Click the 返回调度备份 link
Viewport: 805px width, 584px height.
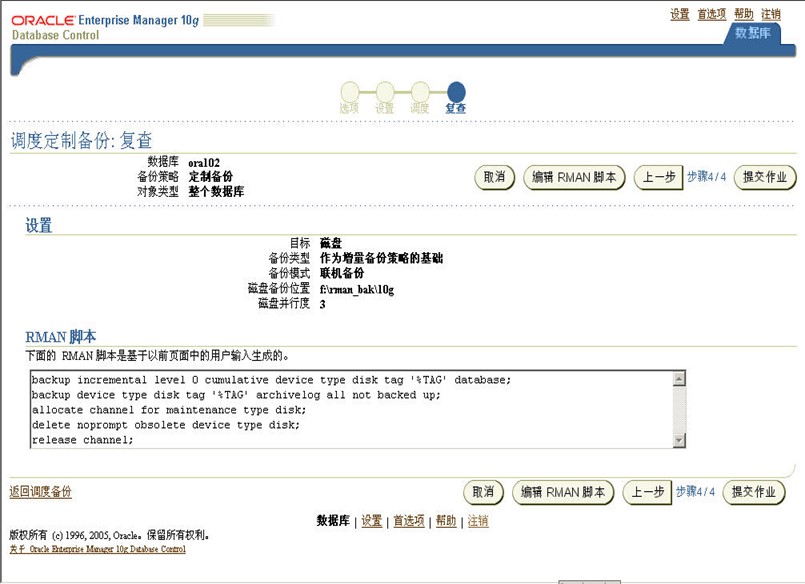(x=40, y=492)
